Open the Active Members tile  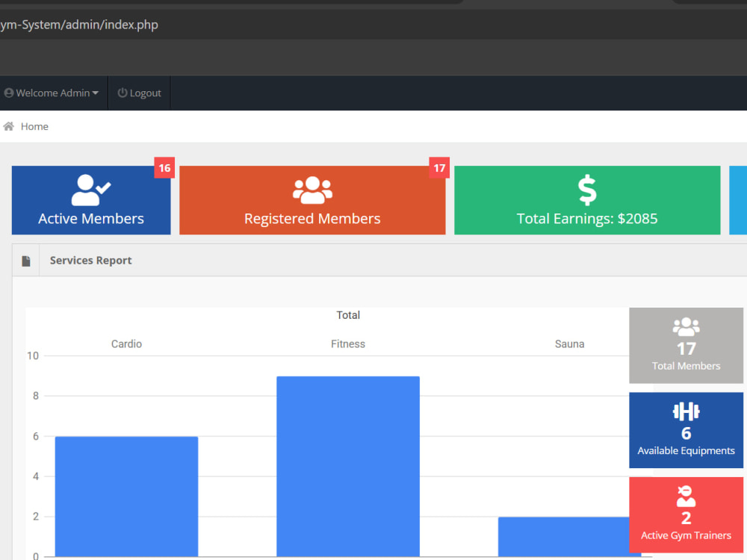(91, 200)
